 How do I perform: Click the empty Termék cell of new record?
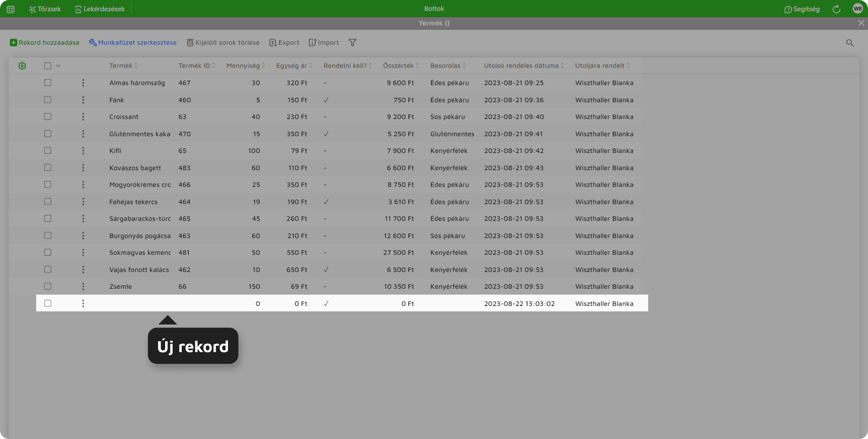[140, 304]
